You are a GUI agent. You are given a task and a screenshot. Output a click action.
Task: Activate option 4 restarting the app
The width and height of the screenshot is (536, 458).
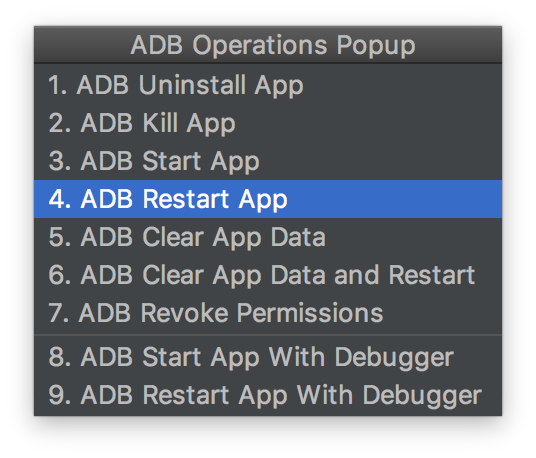coord(268,199)
